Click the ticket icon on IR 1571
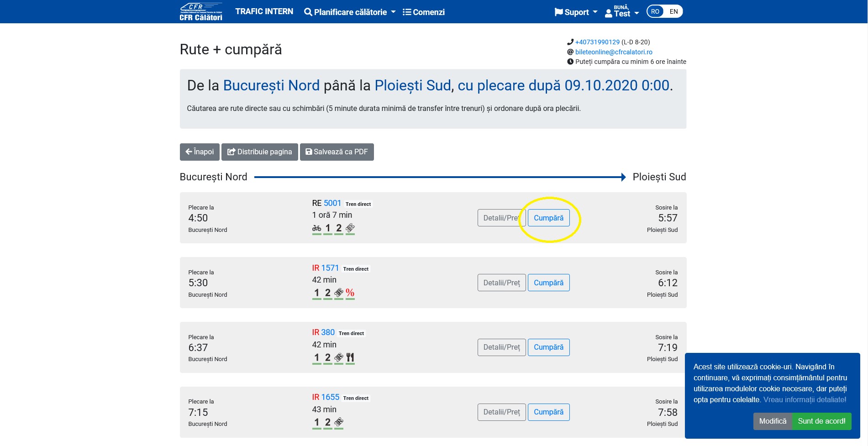The height and width of the screenshot is (446, 868). (x=339, y=293)
